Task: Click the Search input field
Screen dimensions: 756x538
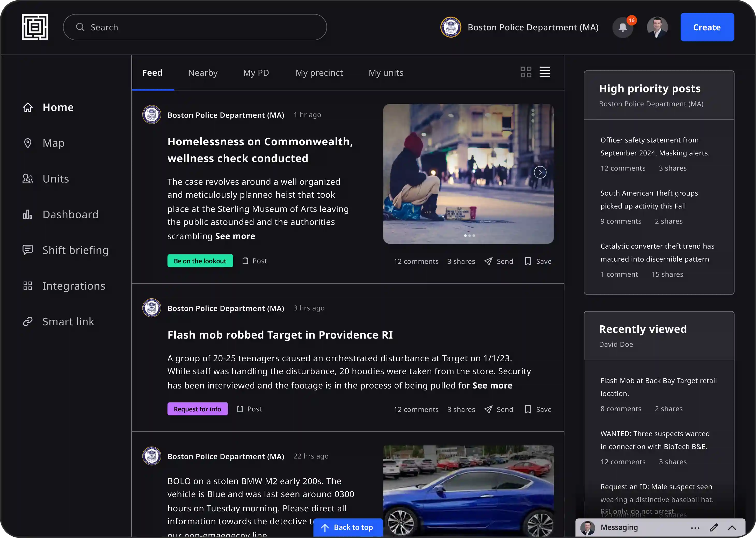Action: point(195,27)
